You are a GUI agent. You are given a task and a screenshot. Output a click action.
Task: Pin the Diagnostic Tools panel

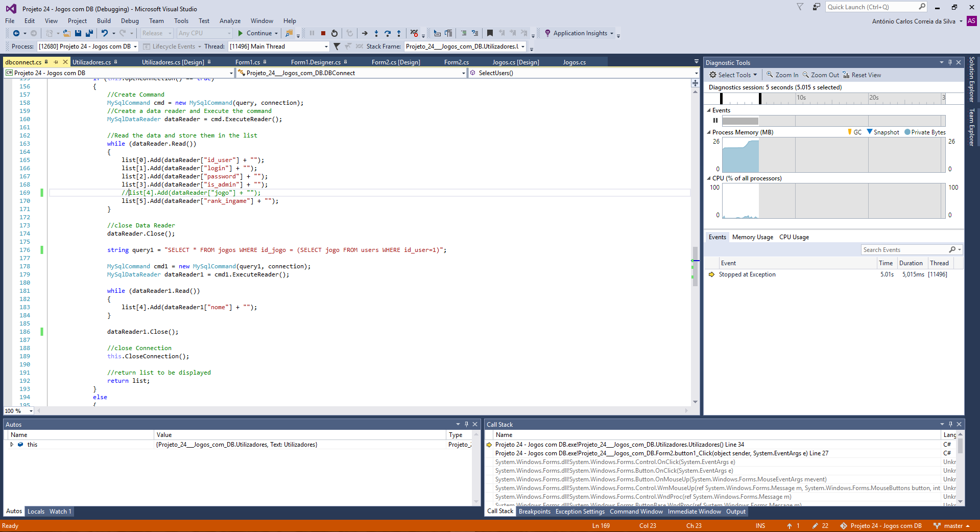click(950, 62)
